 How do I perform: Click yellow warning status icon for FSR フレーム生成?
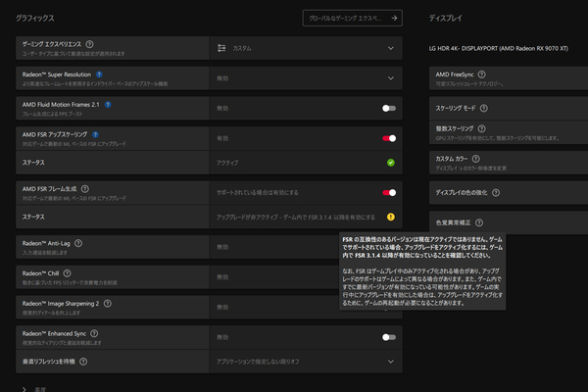tap(390, 216)
